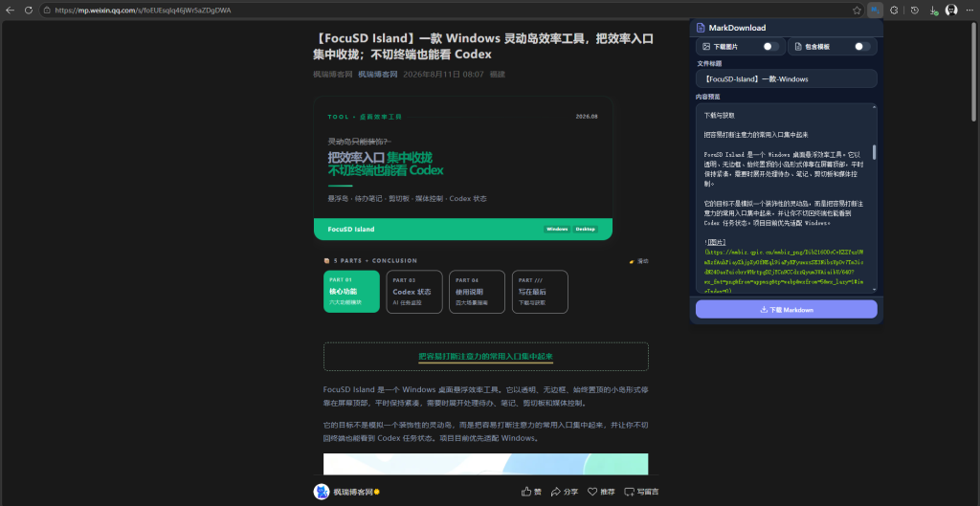980x506 pixels.
Task: Open the blue 枫瑞博客网 account link
Action: click(377, 75)
